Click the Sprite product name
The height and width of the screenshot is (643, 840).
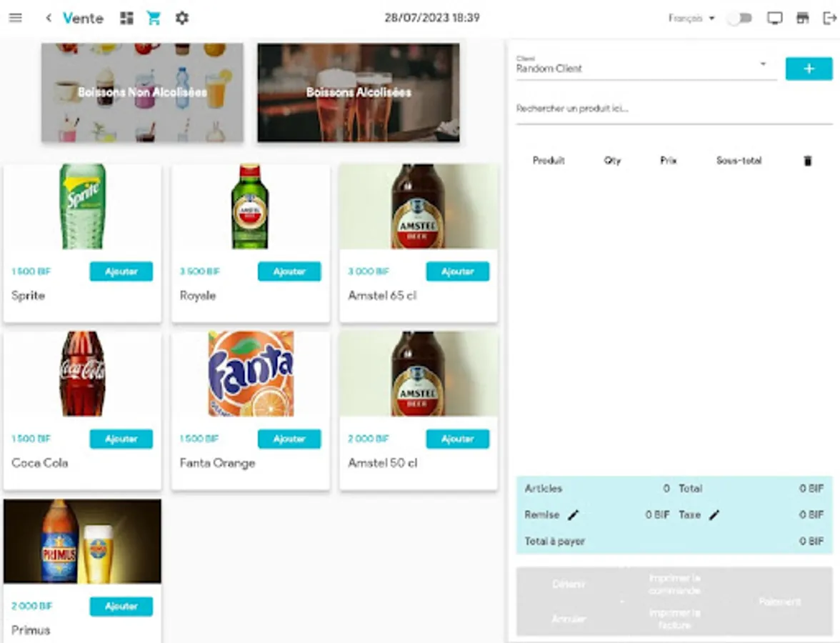28,296
